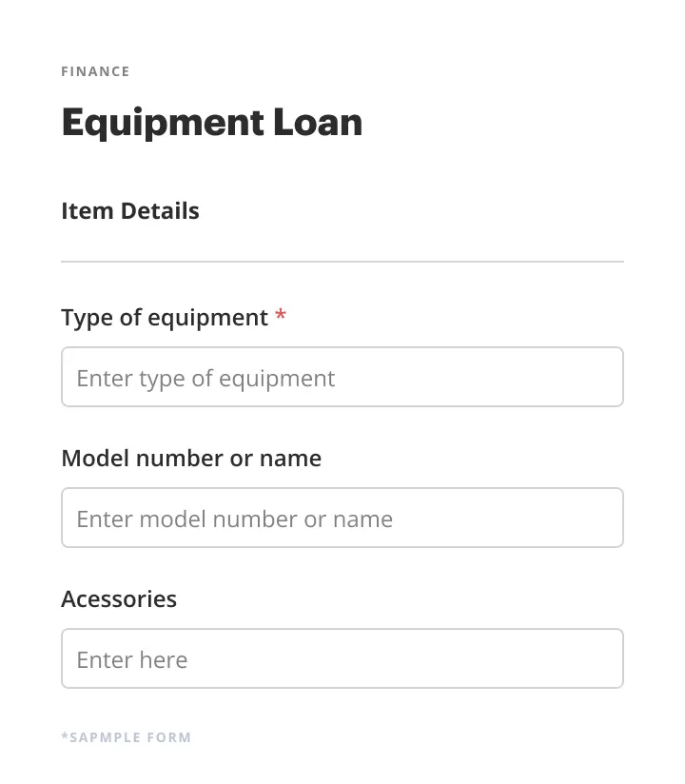
Task: Click the 'Equipment Loan' page title
Action: [x=211, y=123]
